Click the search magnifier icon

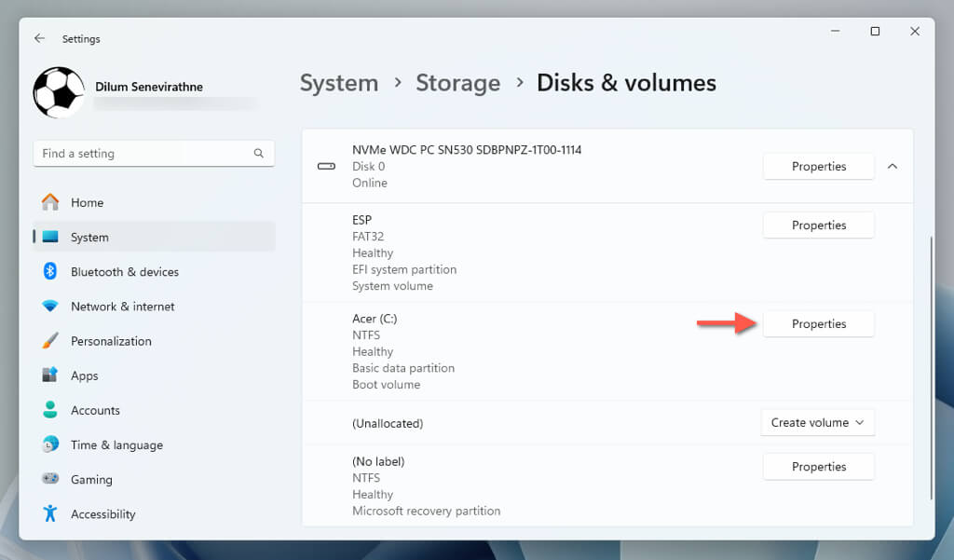point(259,154)
